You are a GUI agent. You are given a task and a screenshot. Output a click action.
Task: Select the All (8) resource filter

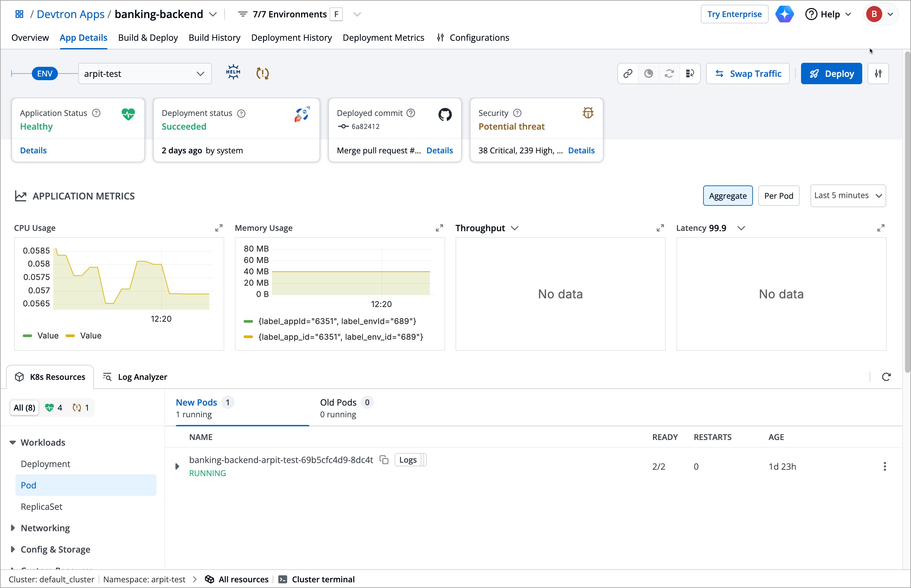(x=24, y=407)
